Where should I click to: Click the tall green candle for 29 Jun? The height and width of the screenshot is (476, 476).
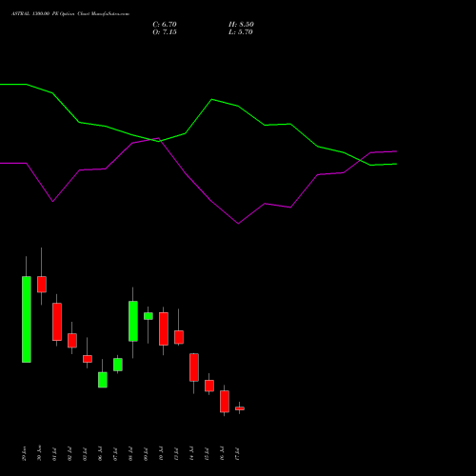[x=27, y=319]
